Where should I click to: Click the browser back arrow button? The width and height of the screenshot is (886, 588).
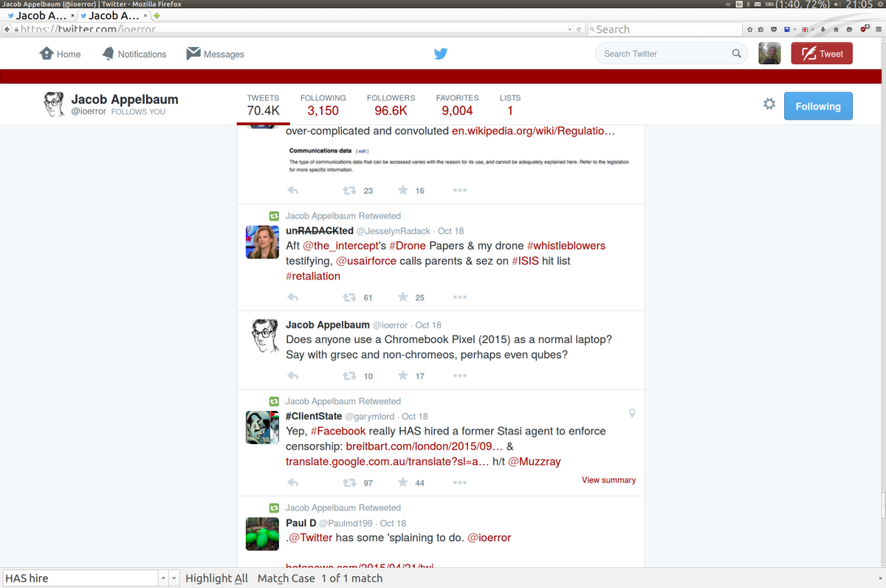point(7,30)
